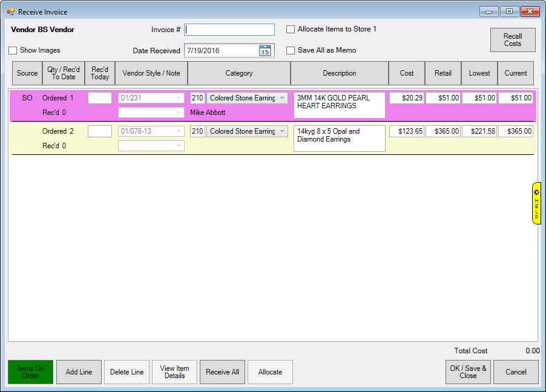
Task: Click the Add Line button
Action: [79, 372]
